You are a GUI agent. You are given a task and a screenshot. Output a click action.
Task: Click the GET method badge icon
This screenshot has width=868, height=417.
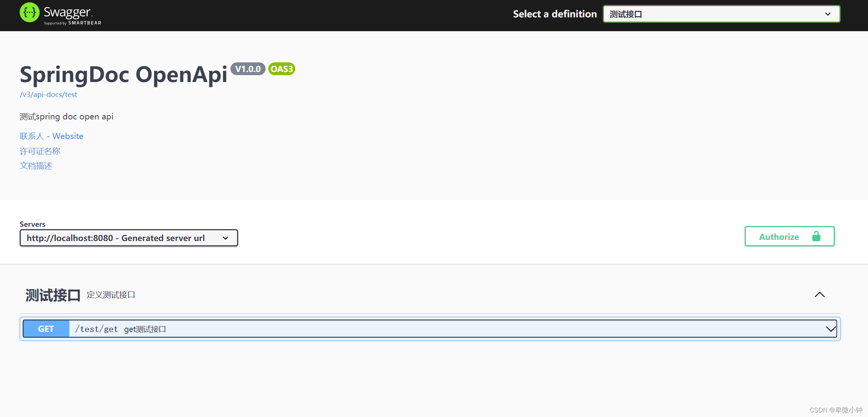pos(45,329)
